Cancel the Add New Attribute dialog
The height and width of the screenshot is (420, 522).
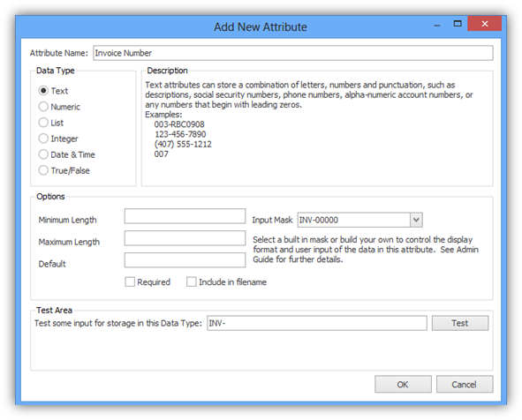pos(465,385)
